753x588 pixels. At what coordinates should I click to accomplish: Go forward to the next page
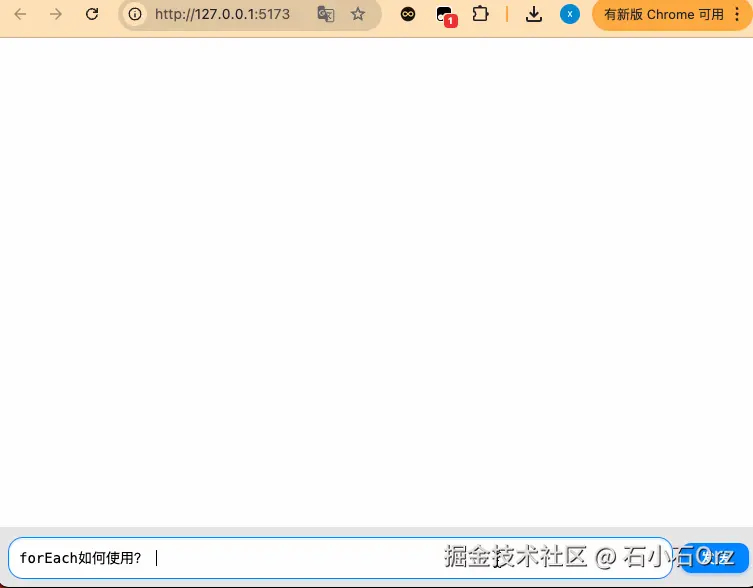tap(56, 14)
